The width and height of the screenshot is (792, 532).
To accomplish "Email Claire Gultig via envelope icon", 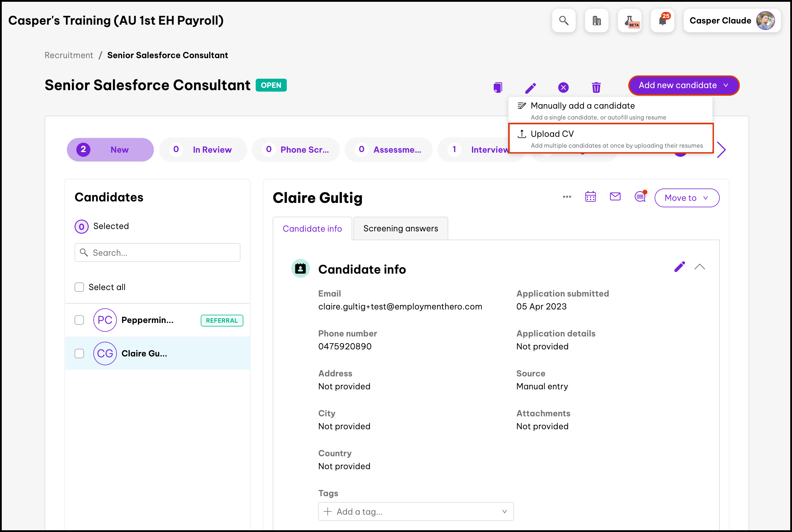I will click(615, 196).
